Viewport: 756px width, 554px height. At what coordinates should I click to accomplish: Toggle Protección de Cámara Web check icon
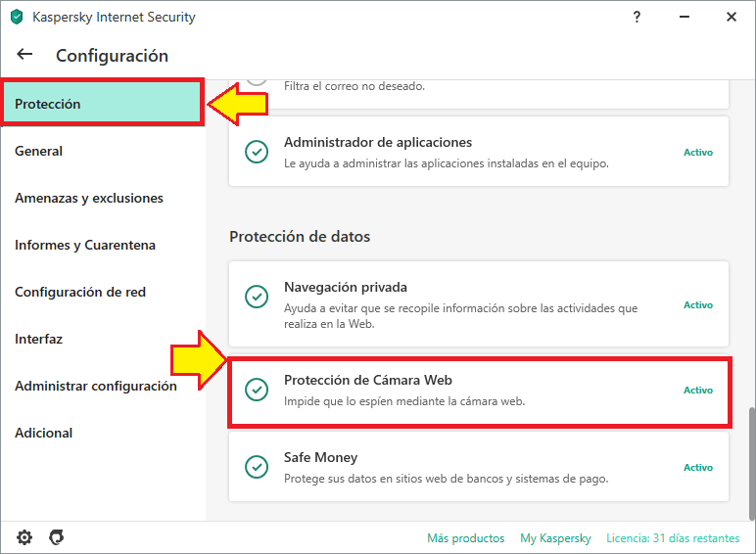coord(256,390)
